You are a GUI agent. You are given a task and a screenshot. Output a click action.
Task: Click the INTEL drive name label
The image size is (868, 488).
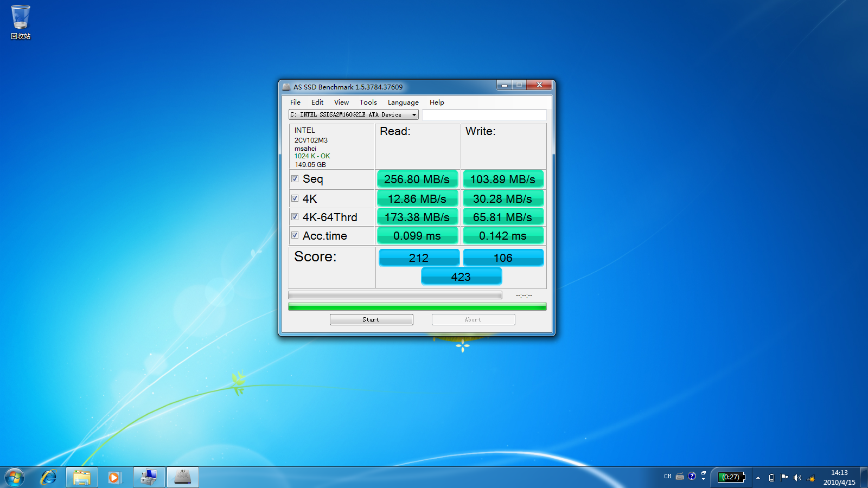tap(304, 130)
